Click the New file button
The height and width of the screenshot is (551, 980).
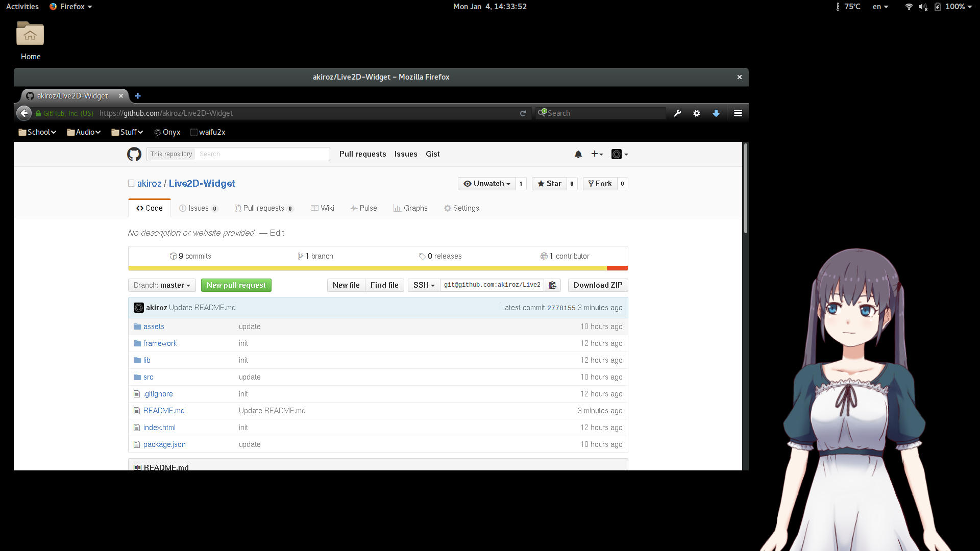[x=346, y=285]
